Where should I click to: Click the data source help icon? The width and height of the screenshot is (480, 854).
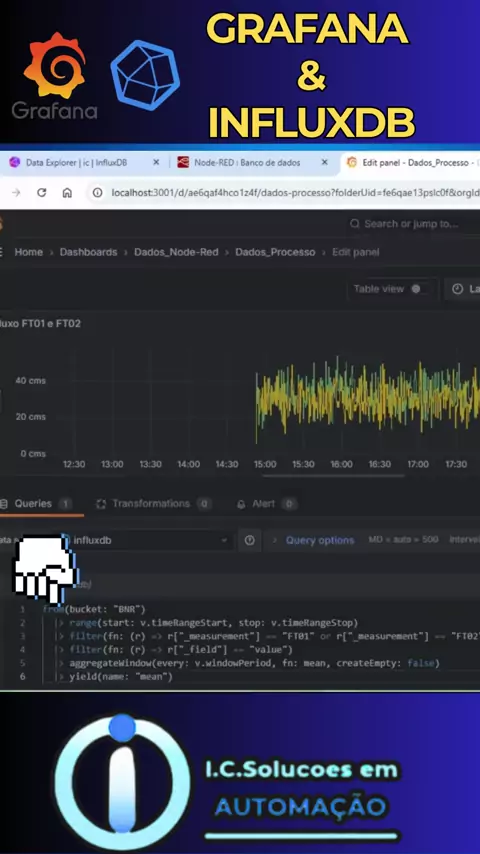coord(250,540)
